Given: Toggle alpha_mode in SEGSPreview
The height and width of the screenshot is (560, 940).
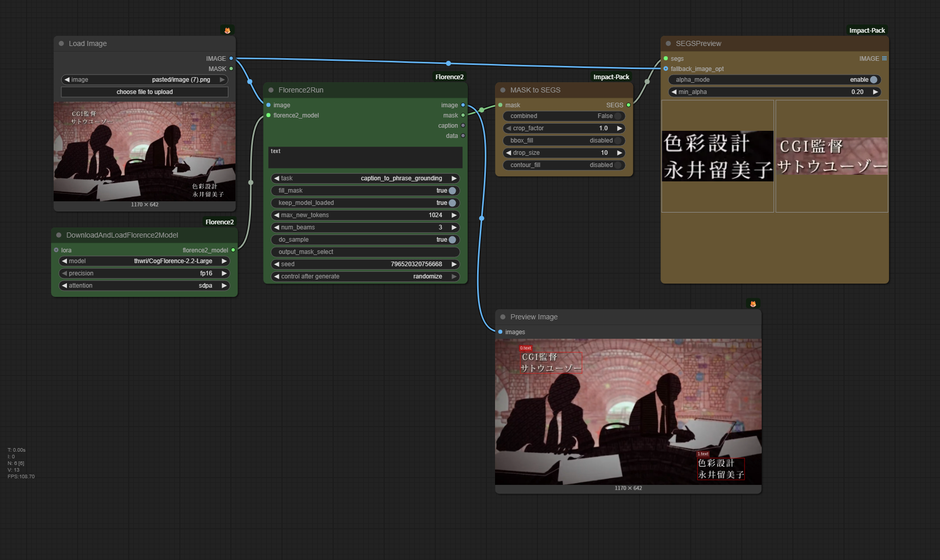Looking at the screenshot, I should pyautogui.click(x=774, y=80).
